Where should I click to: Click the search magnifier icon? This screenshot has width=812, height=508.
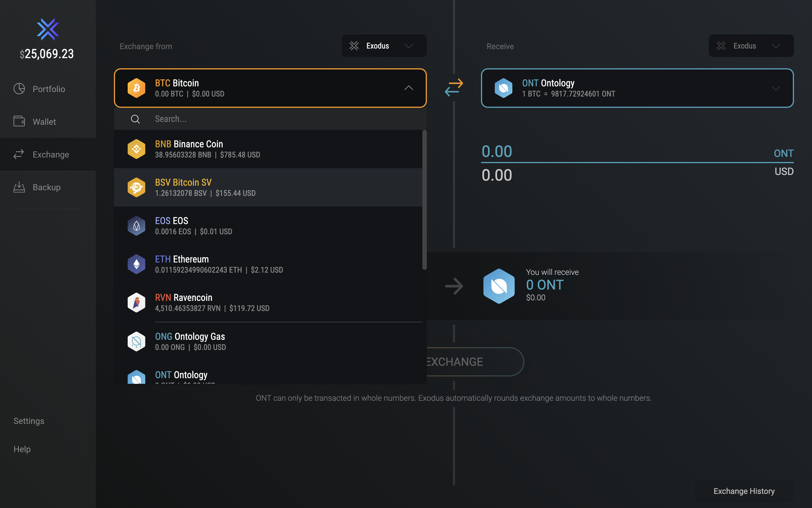[135, 119]
